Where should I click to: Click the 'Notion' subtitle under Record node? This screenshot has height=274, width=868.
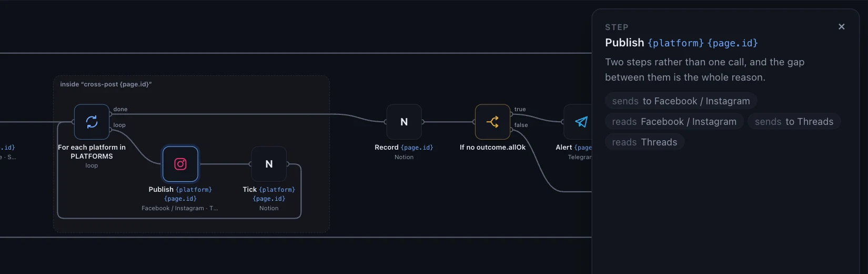point(404,157)
